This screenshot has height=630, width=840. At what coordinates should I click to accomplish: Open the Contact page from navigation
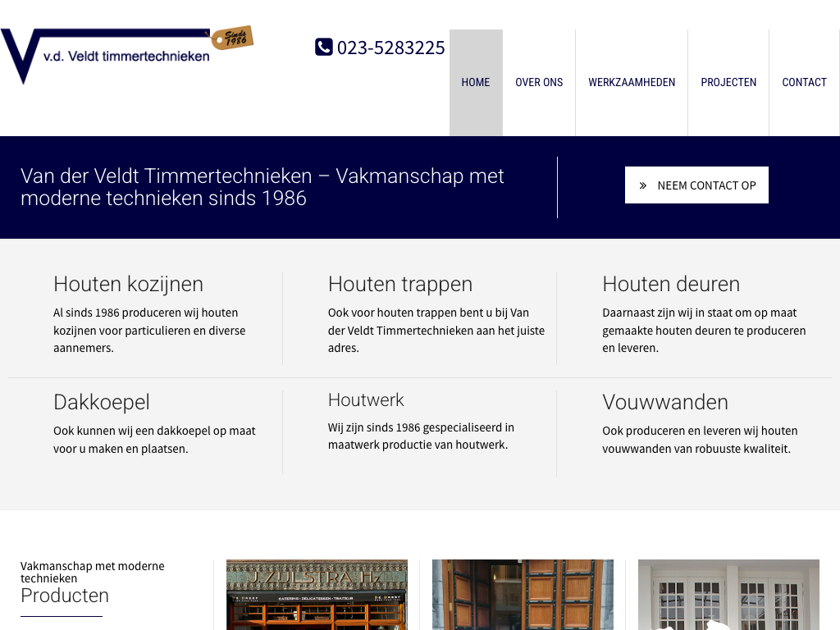[804, 82]
